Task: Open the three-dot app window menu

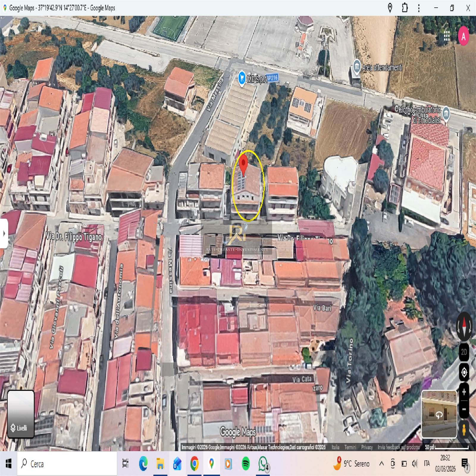Action: click(419, 8)
